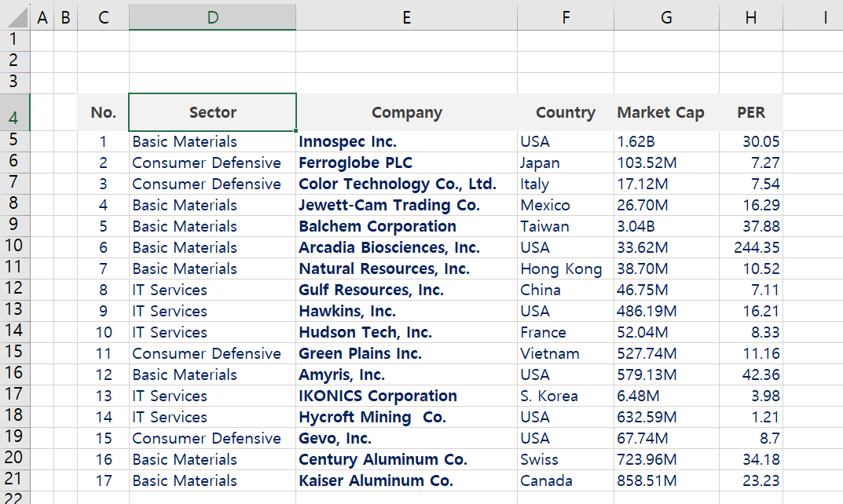The image size is (843, 504).
Task: Click the 'Italy' country cell
Action: coord(566,184)
